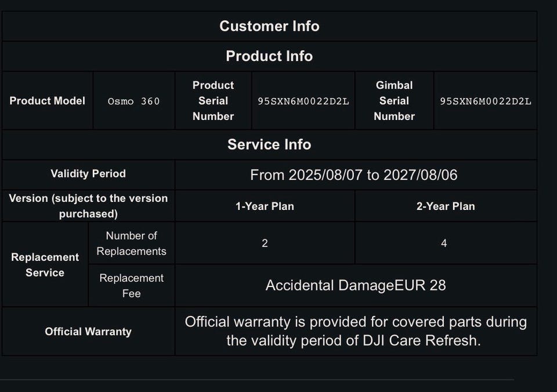Click the validity date range 2025/08/07 to 2027/08/06
The height and width of the screenshot is (392, 557).
pyautogui.click(x=353, y=175)
